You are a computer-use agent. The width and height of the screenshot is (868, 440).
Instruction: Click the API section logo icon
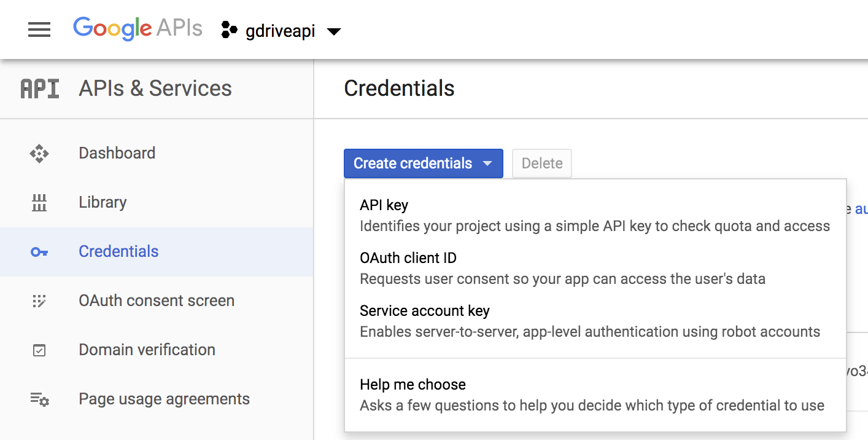(40, 89)
